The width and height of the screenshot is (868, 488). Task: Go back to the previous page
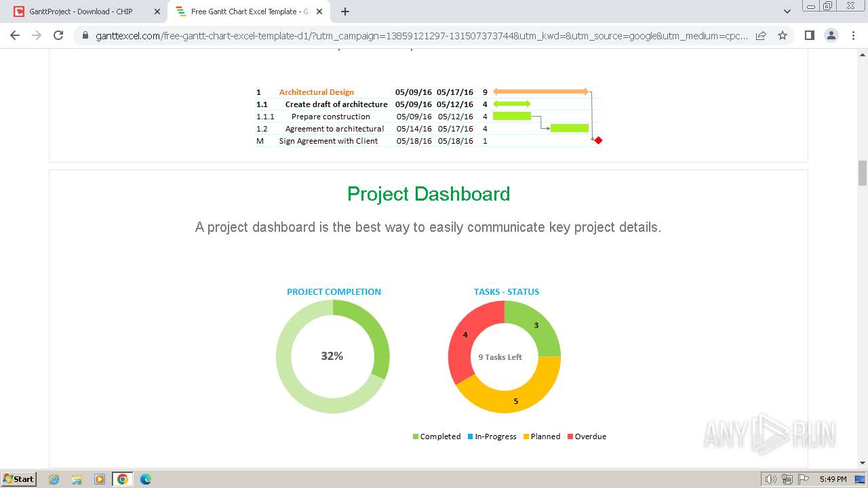pyautogui.click(x=15, y=35)
